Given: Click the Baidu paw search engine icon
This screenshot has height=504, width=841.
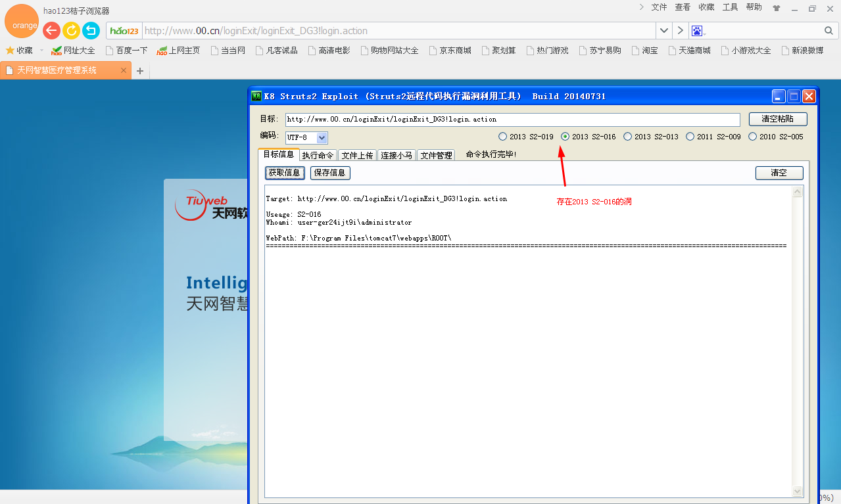Looking at the screenshot, I should point(697,31).
